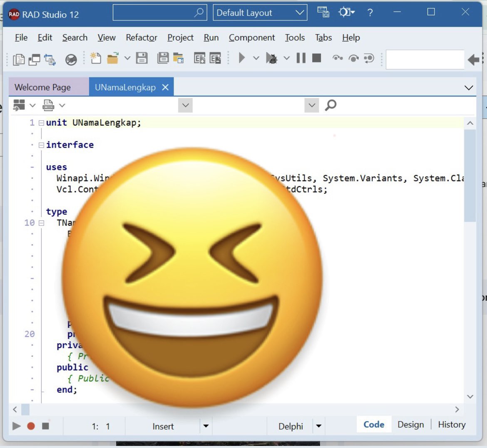Viewport: 487px width, 448px height.
Task: Start macro recording with red circle
Action: [x=31, y=426]
